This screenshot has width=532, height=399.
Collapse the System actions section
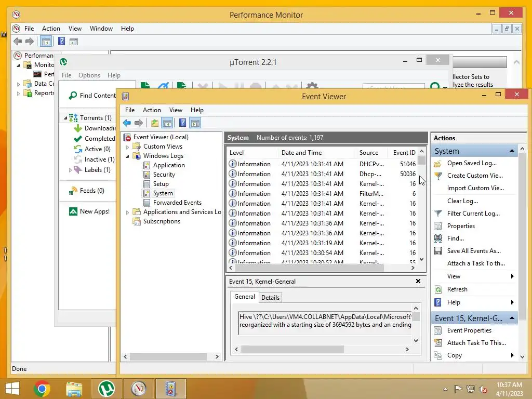512,151
